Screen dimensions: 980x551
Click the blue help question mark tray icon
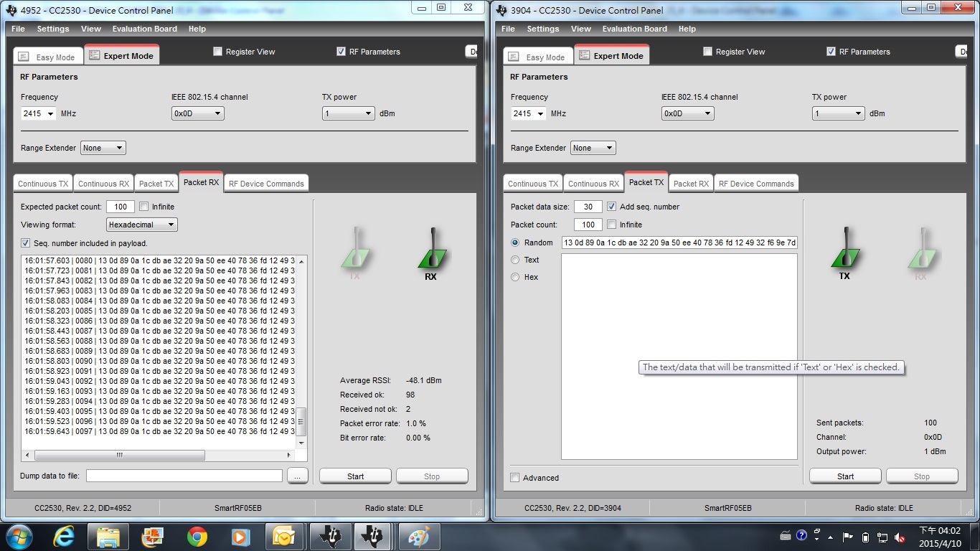click(801, 535)
